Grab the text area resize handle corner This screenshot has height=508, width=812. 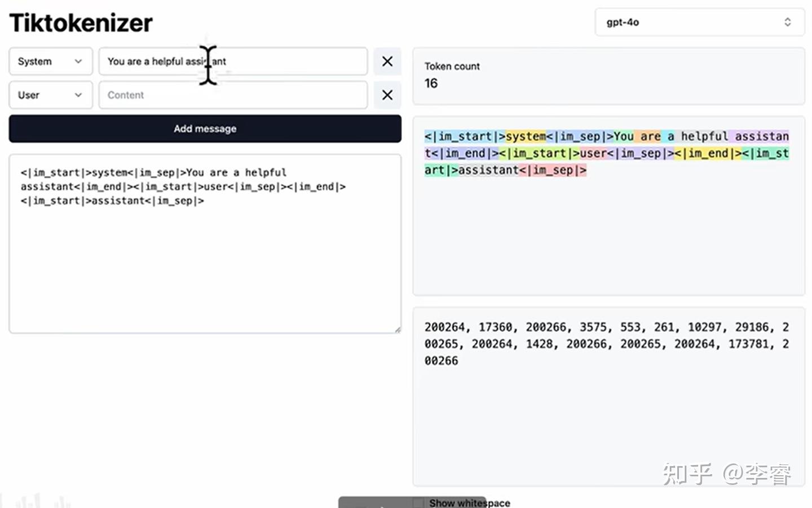click(x=398, y=329)
